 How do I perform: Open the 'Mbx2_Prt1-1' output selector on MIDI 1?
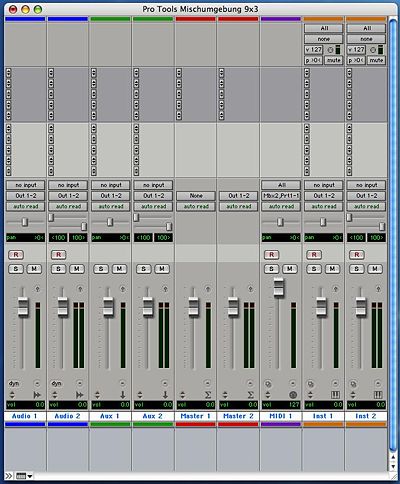(281, 196)
